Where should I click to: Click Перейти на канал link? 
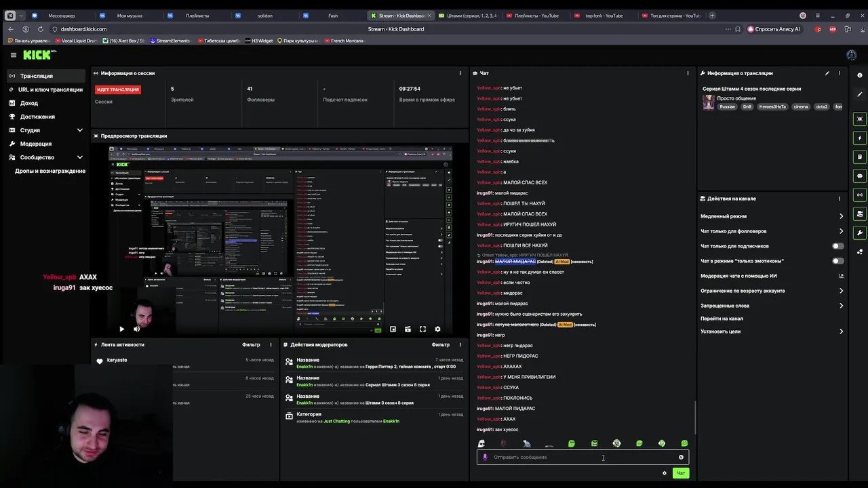point(722,319)
